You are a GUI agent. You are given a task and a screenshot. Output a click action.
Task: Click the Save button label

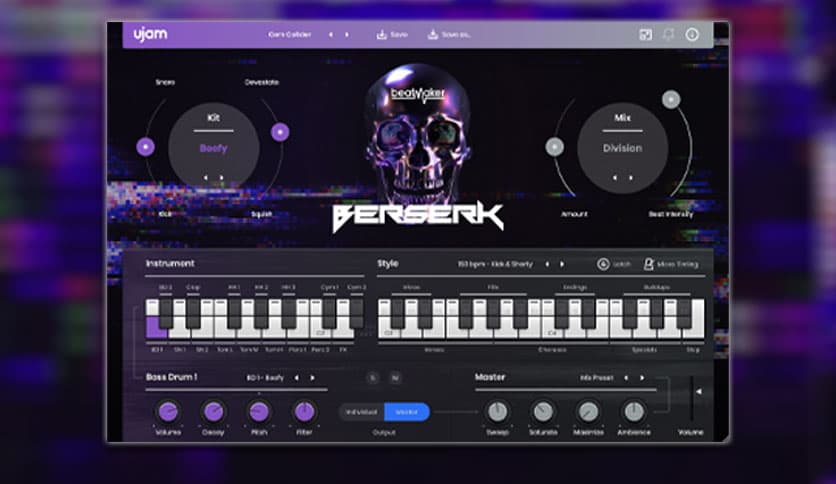click(399, 35)
